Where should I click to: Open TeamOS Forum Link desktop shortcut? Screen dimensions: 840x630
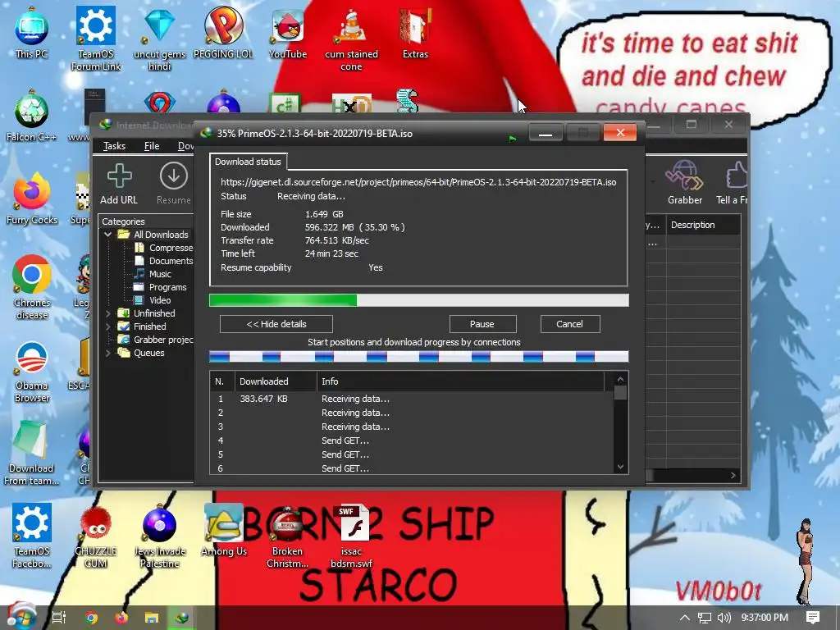pyautogui.click(x=95, y=25)
